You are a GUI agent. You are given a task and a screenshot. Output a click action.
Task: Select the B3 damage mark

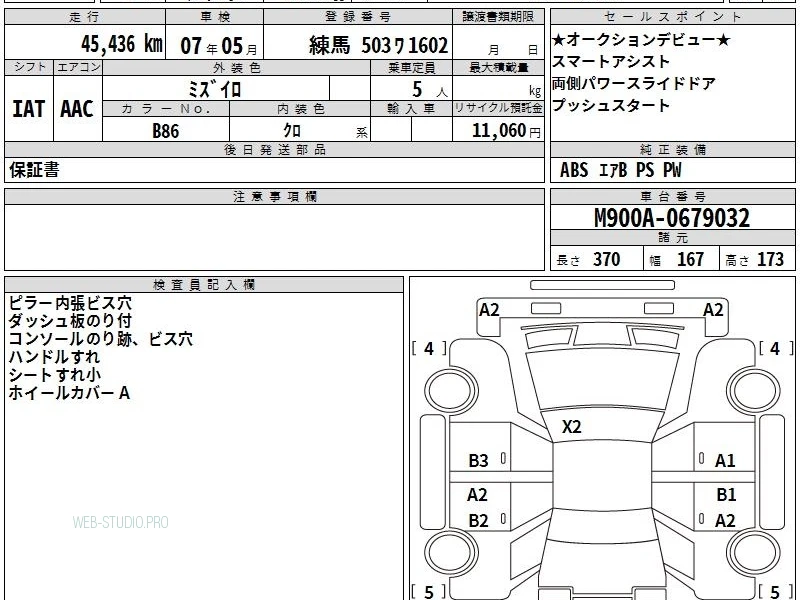[479, 460]
